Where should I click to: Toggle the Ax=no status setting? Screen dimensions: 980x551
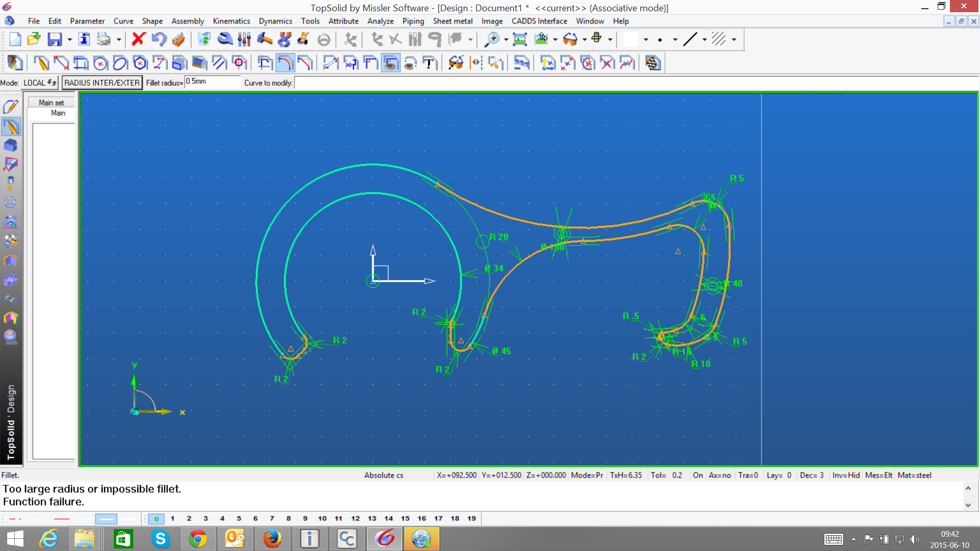720,475
